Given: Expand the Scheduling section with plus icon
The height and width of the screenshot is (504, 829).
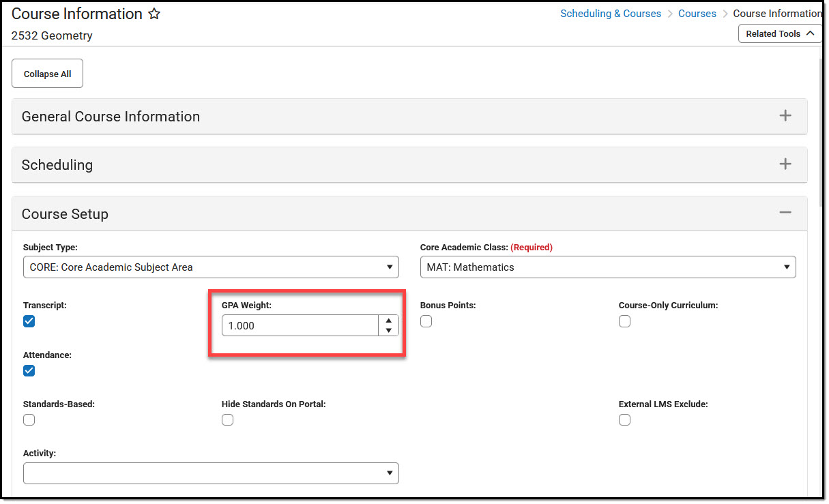Looking at the screenshot, I should point(785,164).
